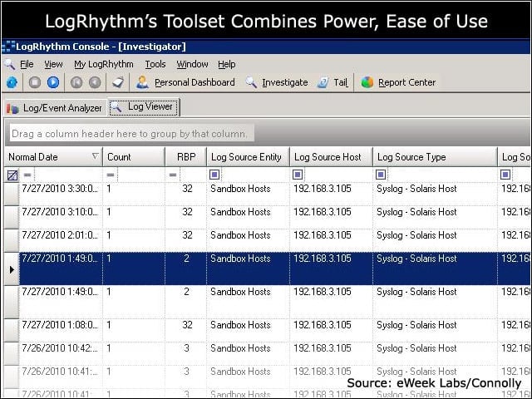This screenshot has width=532, height=399.
Task: Click the row selector for the 3:30 row
Action: 12,194
